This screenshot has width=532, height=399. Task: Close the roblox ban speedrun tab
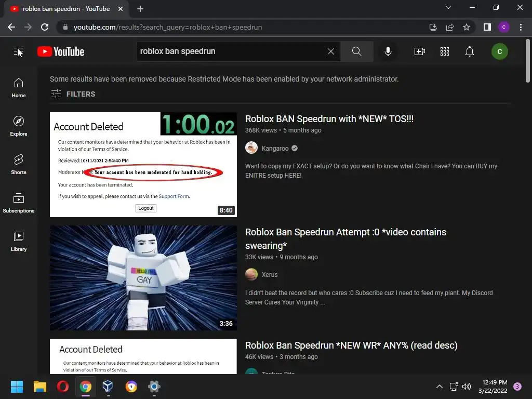pyautogui.click(x=121, y=9)
